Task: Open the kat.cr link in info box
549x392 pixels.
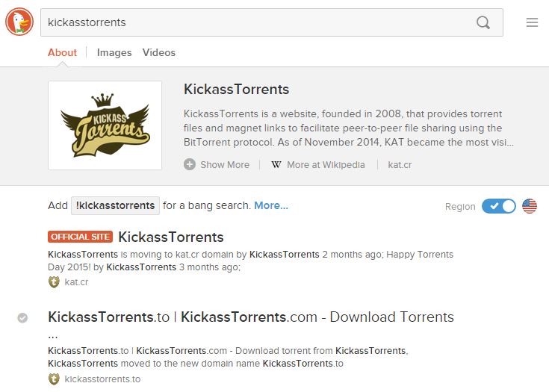Action: point(400,165)
